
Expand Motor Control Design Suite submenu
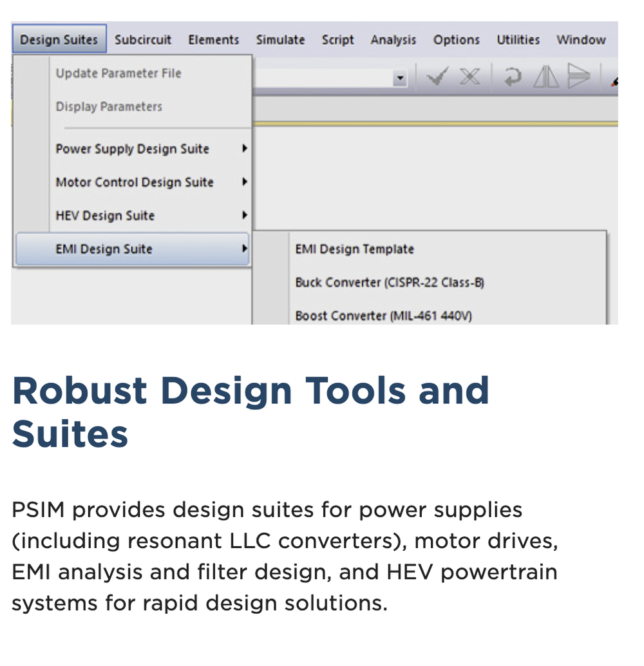[133, 182]
